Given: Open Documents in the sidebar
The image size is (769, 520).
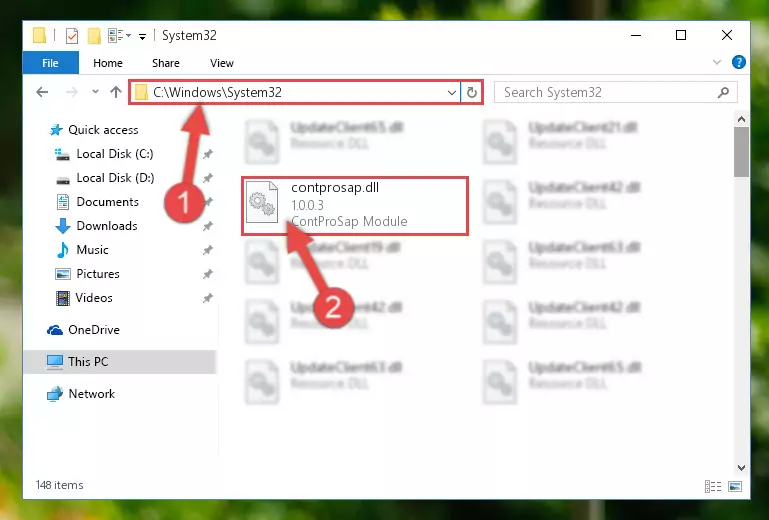Looking at the screenshot, I should click(107, 202).
